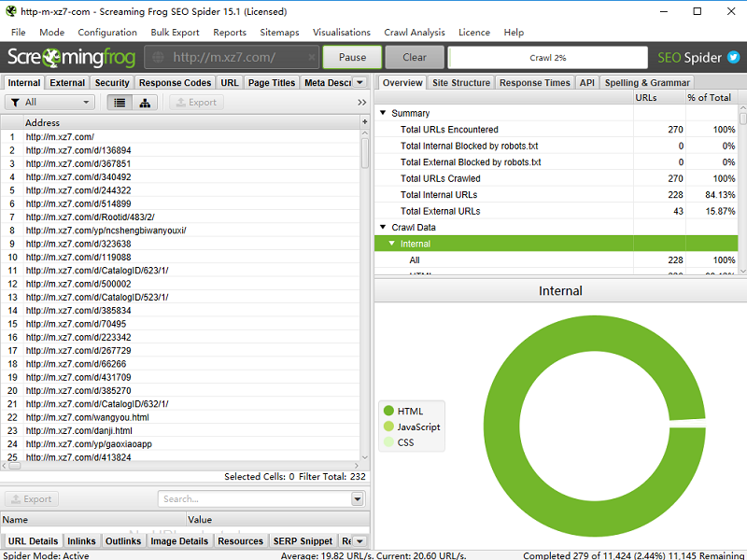Viewport: 747px width, 560px height.
Task: Open the search options dropdown
Action: tap(358, 499)
